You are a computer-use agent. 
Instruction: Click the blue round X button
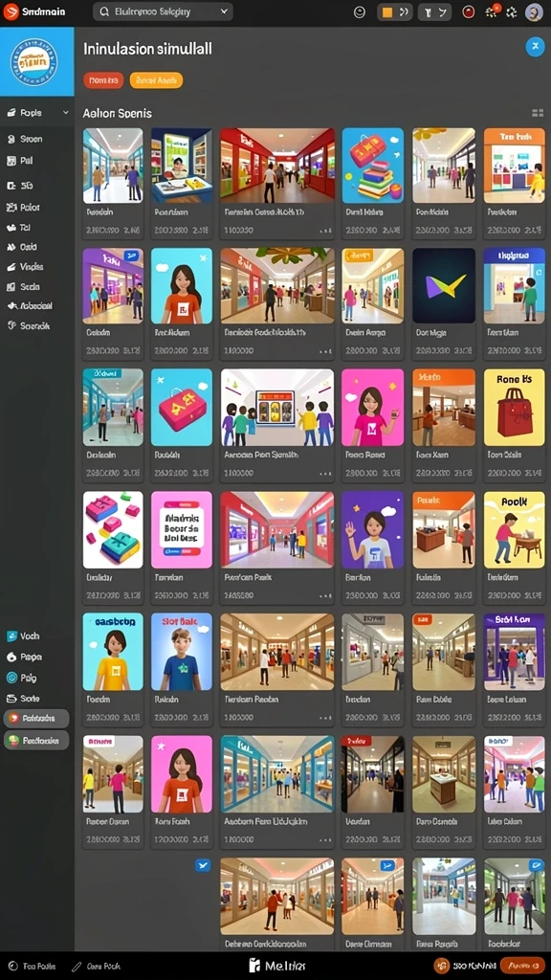[x=535, y=46]
